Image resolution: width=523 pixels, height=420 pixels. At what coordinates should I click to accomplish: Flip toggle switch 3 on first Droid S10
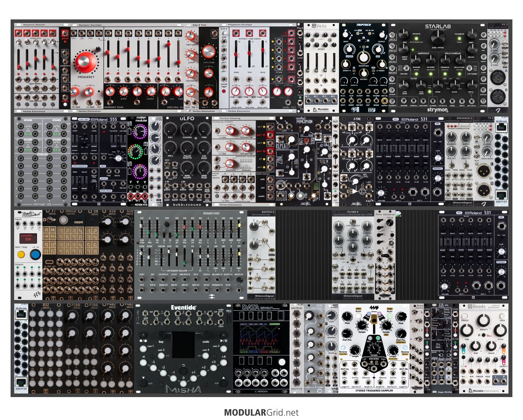point(103,259)
